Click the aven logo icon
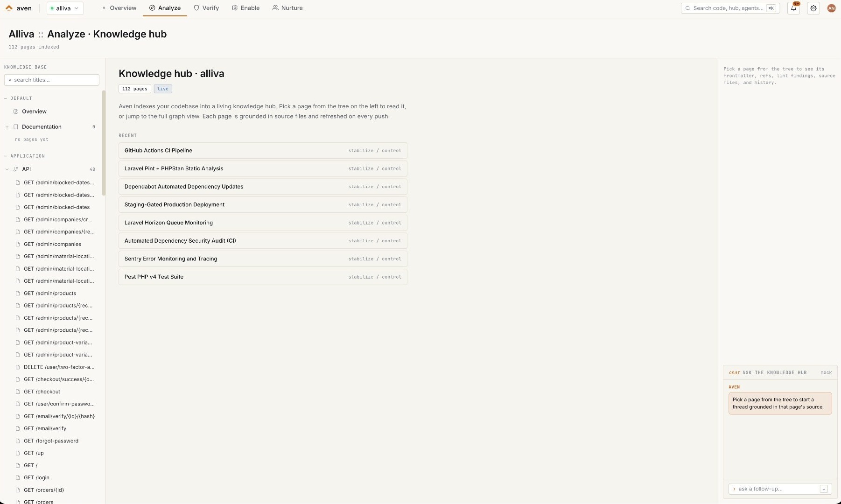 point(9,8)
